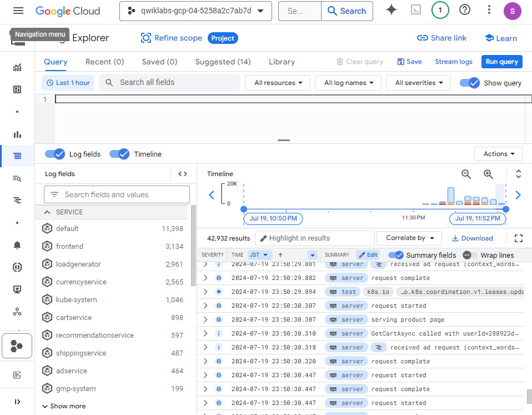Switch to the Suggested (14) tab

coord(223,62)
